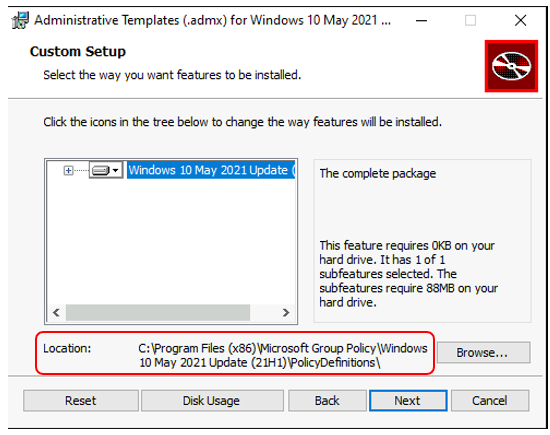The height and width of the screenshot is (435, 550).
Task: Click the horizontal scrollbar thumb in the feature tree
Action: (158, 312)
